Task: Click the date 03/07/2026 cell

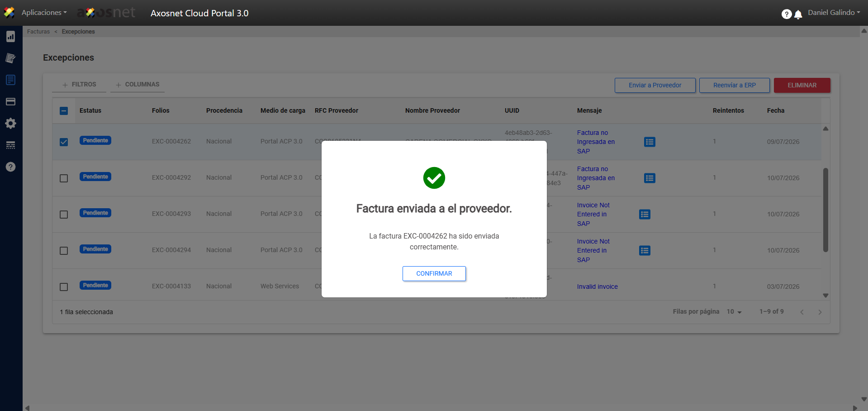Action: tap(783, 287)
